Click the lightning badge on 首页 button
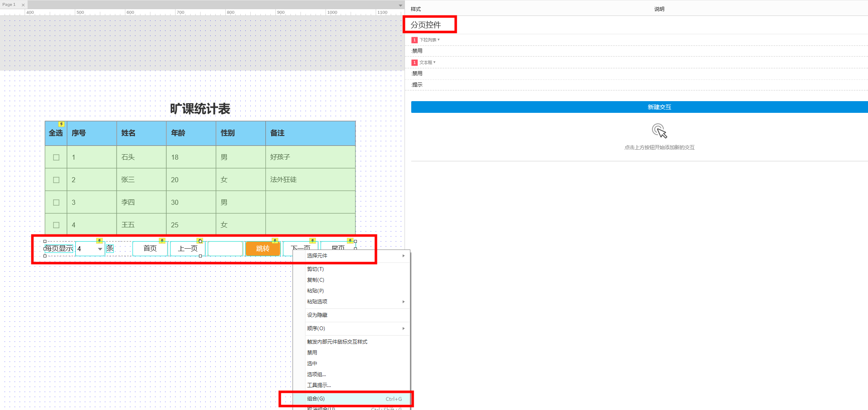 coord(162,241)
